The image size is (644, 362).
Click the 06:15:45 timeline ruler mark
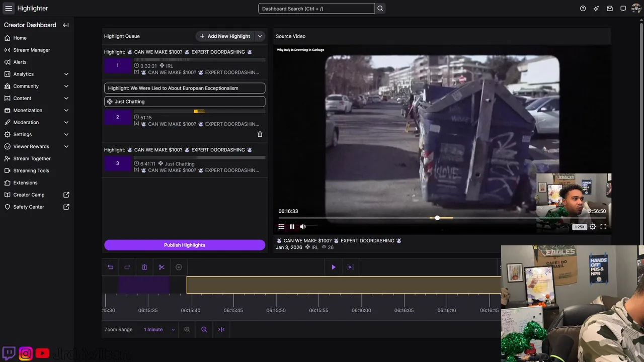tap(233, 310)
